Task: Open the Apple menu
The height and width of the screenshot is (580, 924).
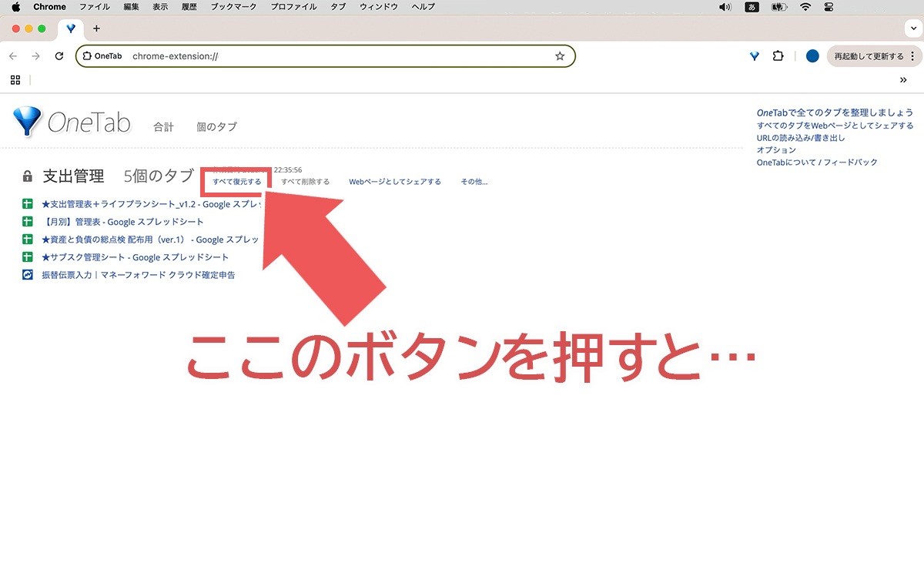Action: click(x=15, y=7)
